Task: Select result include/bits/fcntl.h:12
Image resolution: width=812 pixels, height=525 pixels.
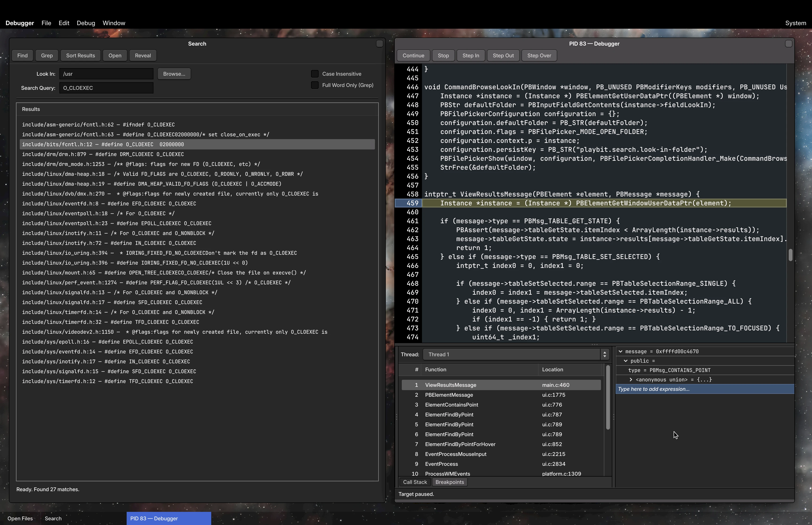Action: point(197,145)
